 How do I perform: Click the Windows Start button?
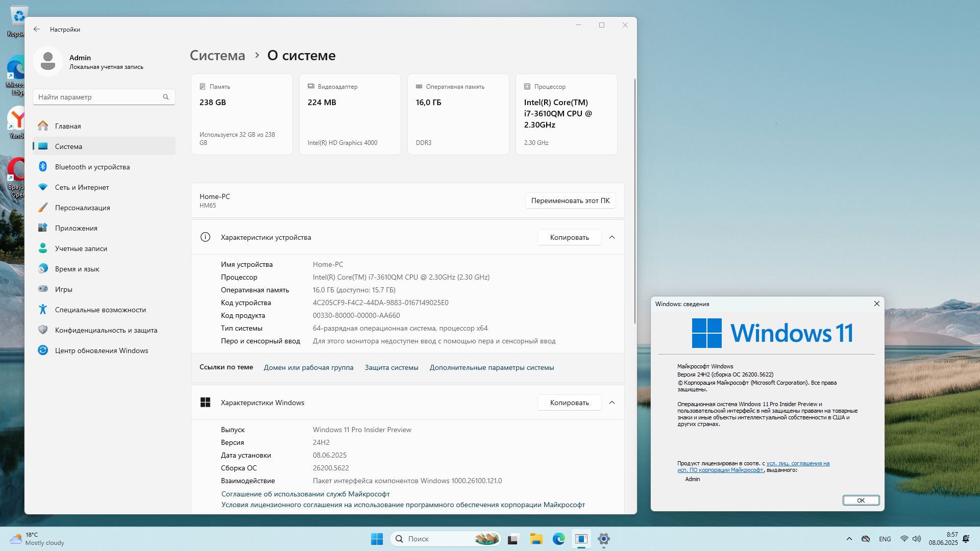coord(377,539)
